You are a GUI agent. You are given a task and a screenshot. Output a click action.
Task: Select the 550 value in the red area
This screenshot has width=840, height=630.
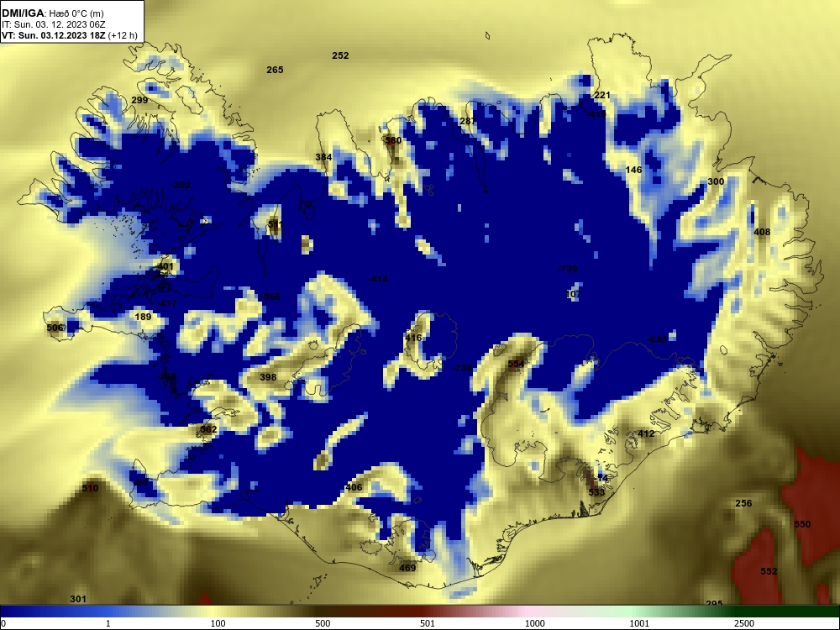click(x=802, y=524)
